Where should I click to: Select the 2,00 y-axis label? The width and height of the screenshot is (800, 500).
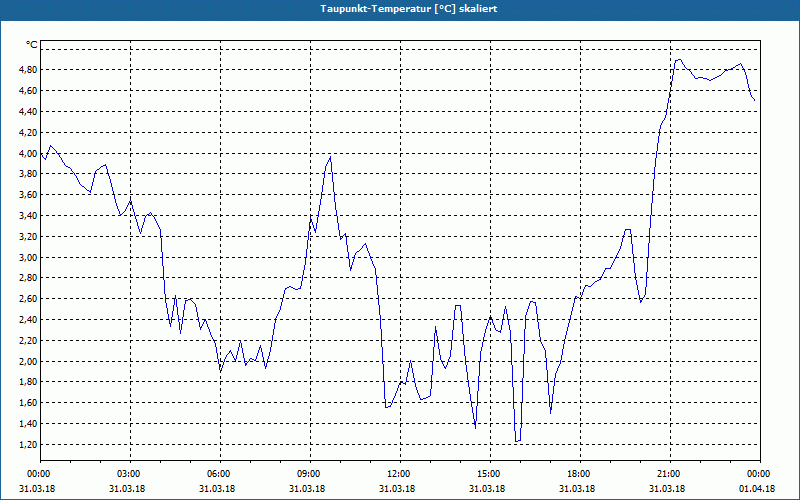pos(27,361)
